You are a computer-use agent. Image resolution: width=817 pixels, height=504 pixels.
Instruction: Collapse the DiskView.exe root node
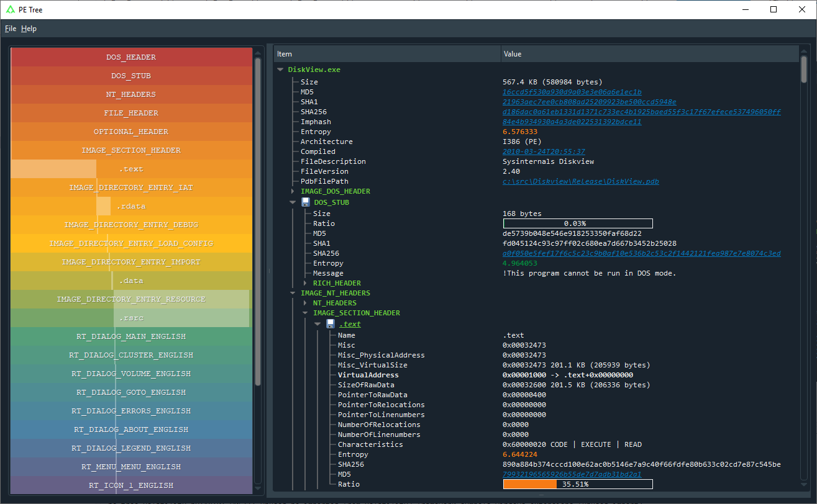(280, 69)
